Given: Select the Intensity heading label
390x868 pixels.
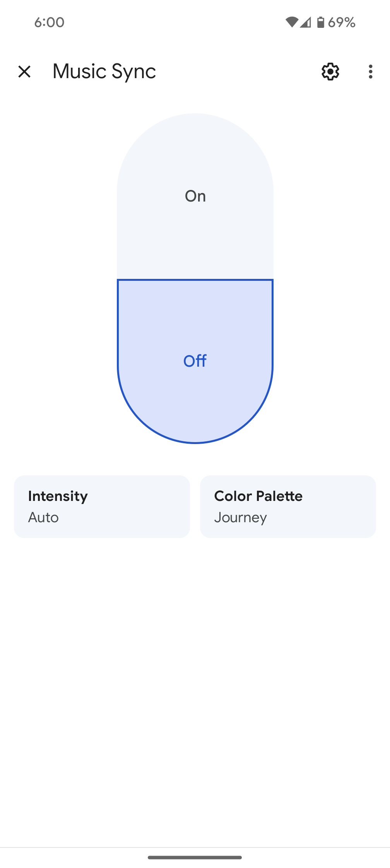Looking at the screenshot, I should pos(58,496).
